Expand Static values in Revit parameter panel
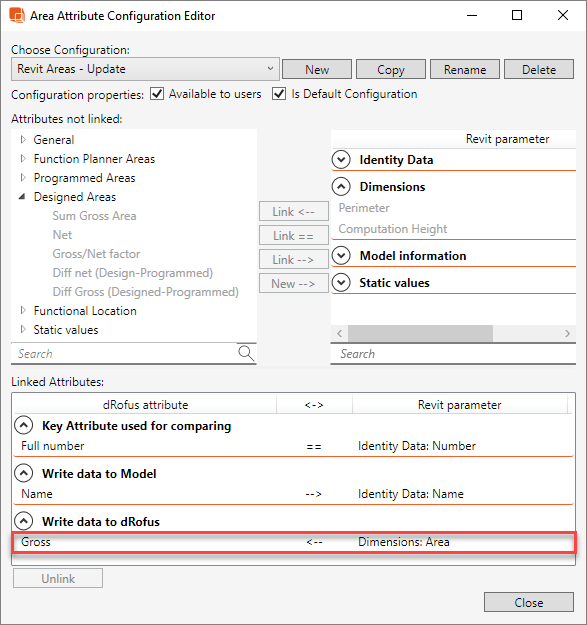 point(341,283)
